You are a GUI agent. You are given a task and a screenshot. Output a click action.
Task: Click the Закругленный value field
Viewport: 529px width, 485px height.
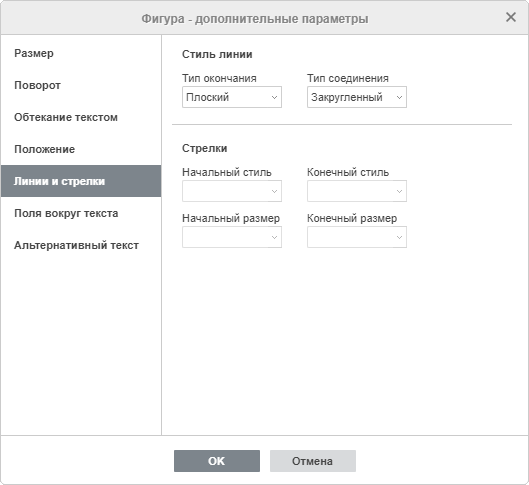click(350, 97)
